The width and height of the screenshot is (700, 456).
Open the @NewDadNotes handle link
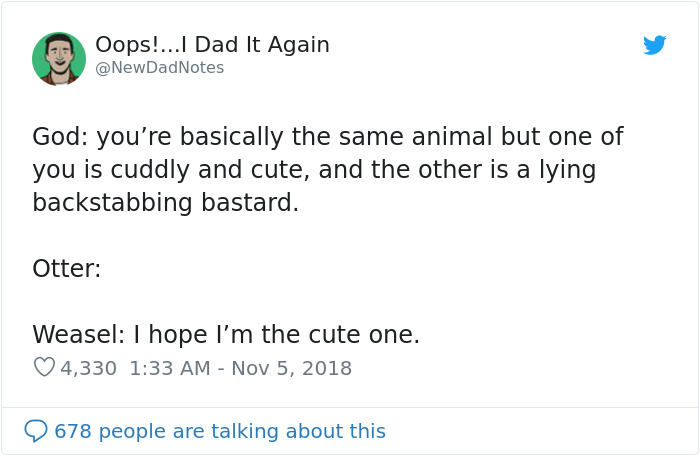tap(159, 68)
